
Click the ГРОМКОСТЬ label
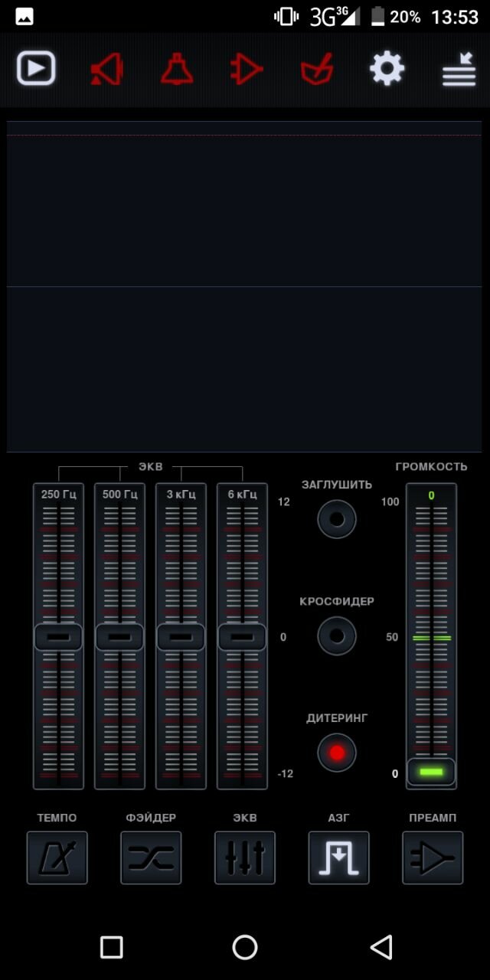coord(431,466)
